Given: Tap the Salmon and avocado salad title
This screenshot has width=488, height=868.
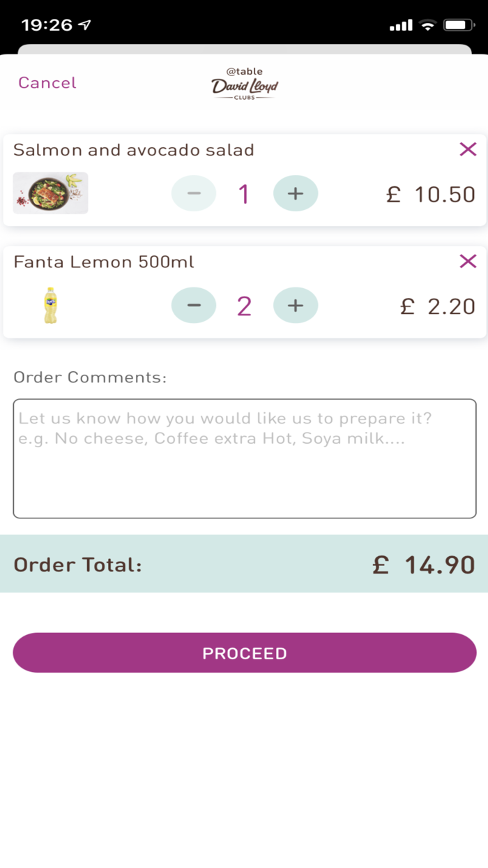Looking at the screenshot, I should coord(134,150).
